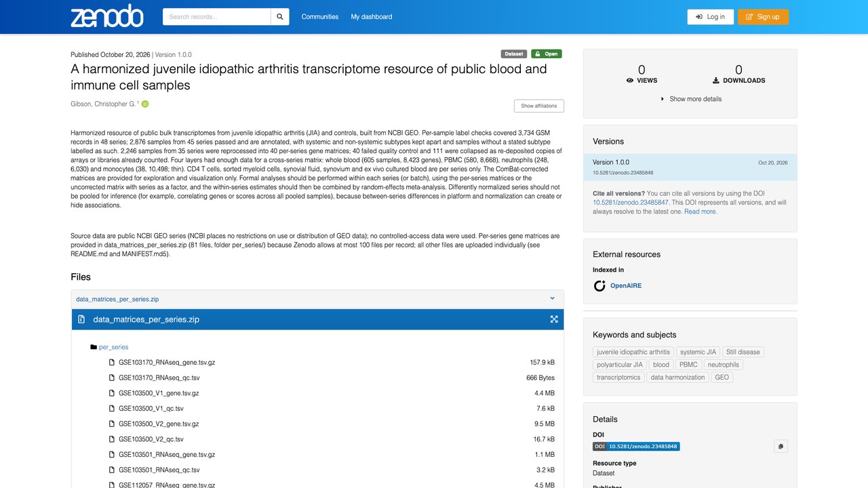Click file icon beside GSE103500_V1_gene.tsv.gz
The height and width of the screenshot is (488, 868).
[x=112, y=393]
